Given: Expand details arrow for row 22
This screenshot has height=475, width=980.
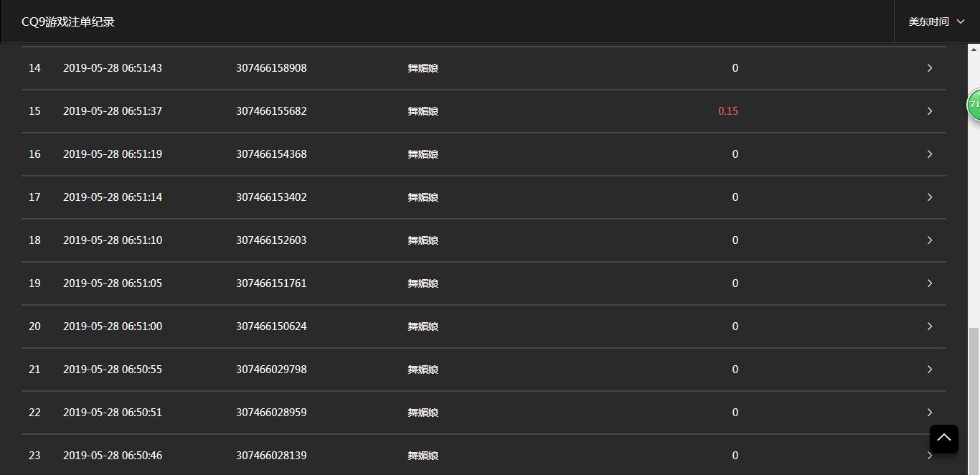Looking at the screenshot, I should click(x=929, y=412).
